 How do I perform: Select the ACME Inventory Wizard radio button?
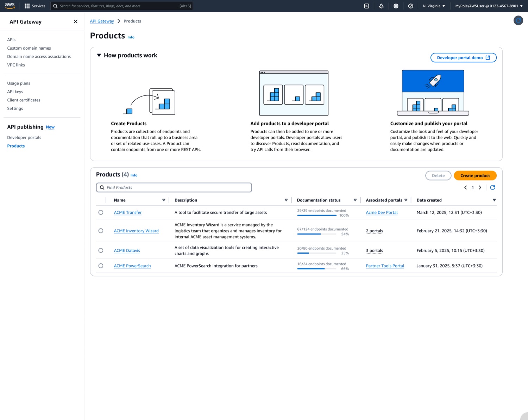(101, 231)
